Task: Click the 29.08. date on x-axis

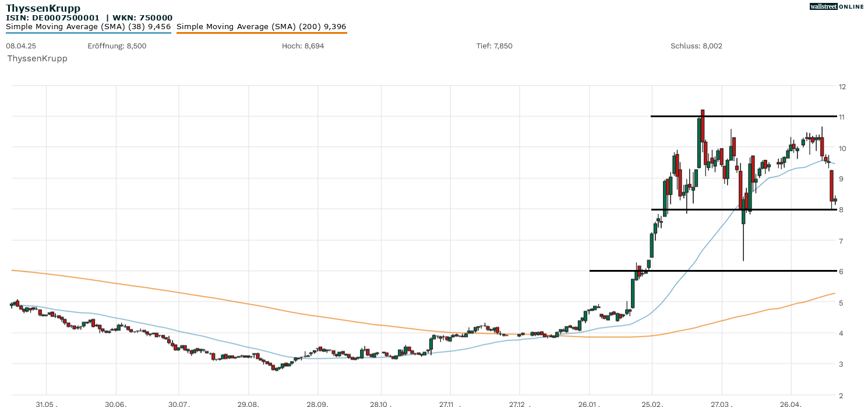Action: tap(248, 404)
